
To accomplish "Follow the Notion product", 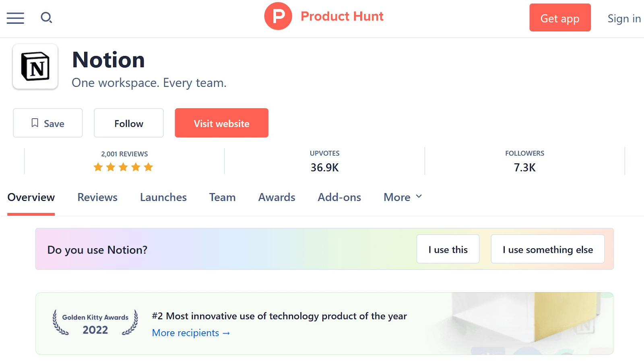I will coord(128,123).
